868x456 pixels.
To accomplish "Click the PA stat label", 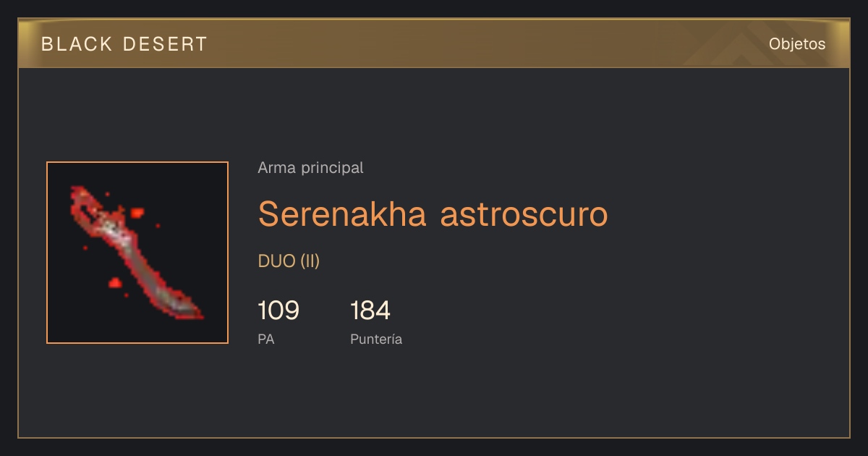I will [x=266, y=339].
